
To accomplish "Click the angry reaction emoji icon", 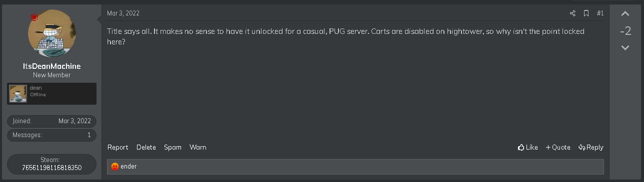I will tap(115, 167).
